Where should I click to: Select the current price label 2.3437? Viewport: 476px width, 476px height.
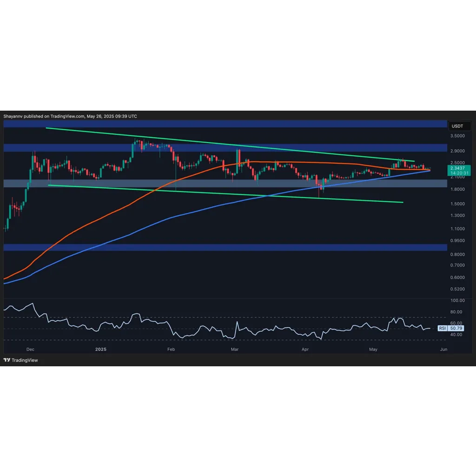click(x=457, y=168)
